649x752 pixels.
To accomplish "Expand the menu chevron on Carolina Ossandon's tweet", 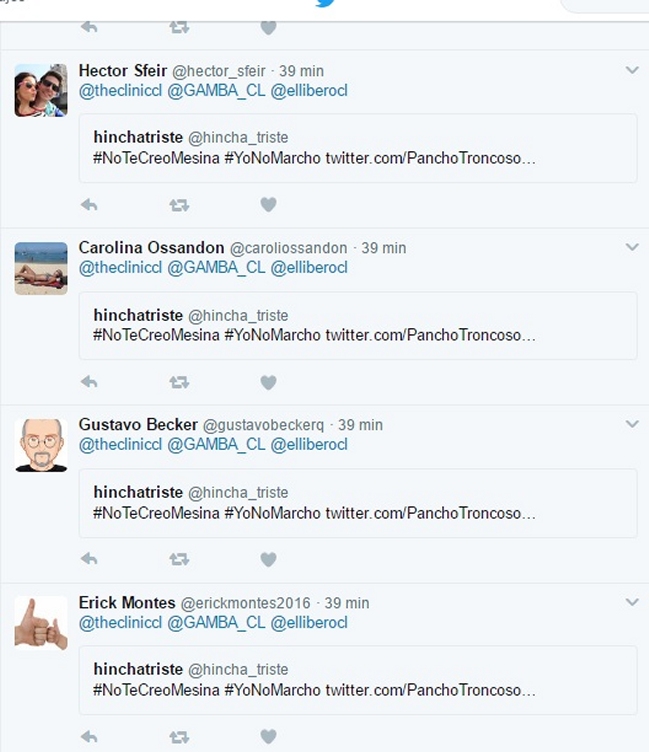I will click(x=631, y=247).
